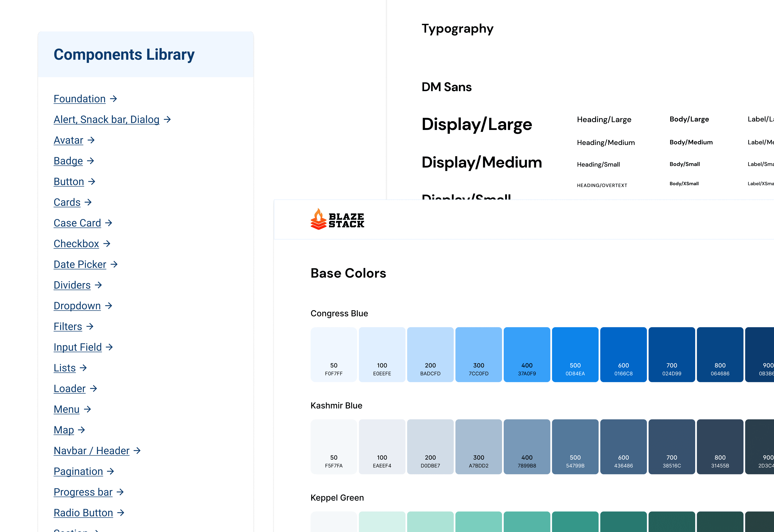Navigate to the Navbar / Header link
The image size is (774, 532).
click(91, 451)
